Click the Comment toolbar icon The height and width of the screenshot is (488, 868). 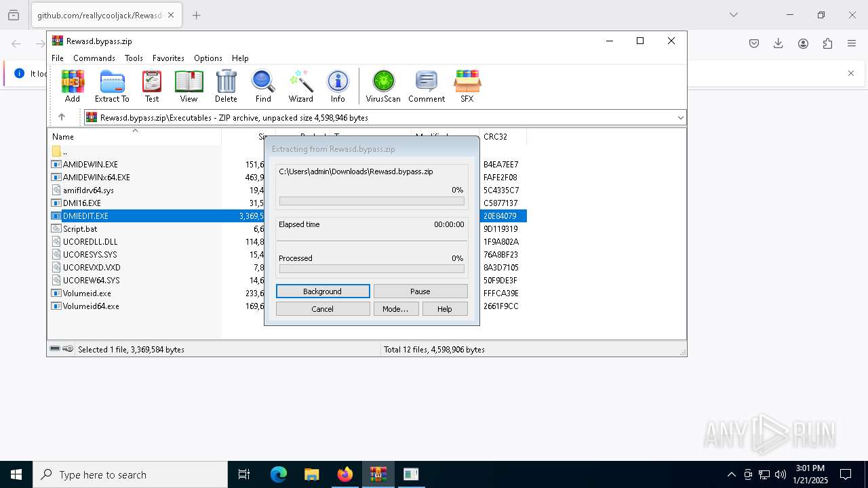coord(427,86)
